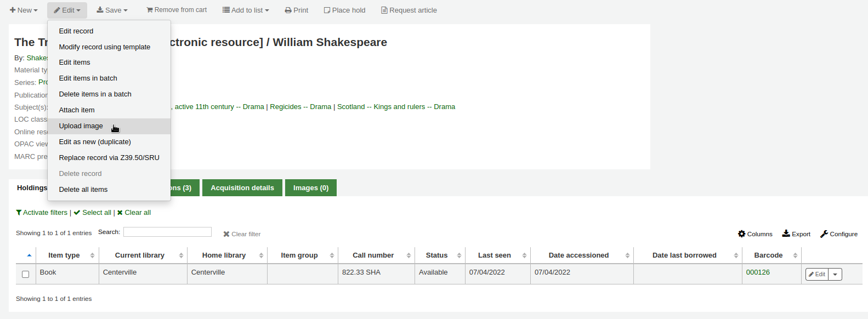Open Configure wrench option
Screen dimensions: 868x319
pos(824,234)
